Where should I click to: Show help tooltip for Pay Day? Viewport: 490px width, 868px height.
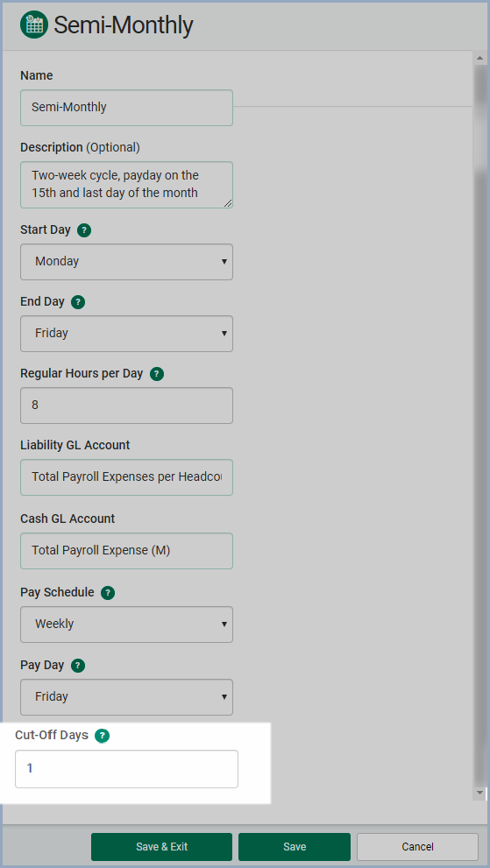click(78, 666)
